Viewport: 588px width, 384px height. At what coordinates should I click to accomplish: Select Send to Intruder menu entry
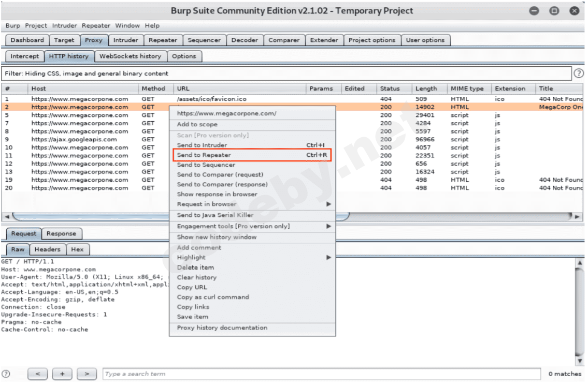[x=252, y=145]
